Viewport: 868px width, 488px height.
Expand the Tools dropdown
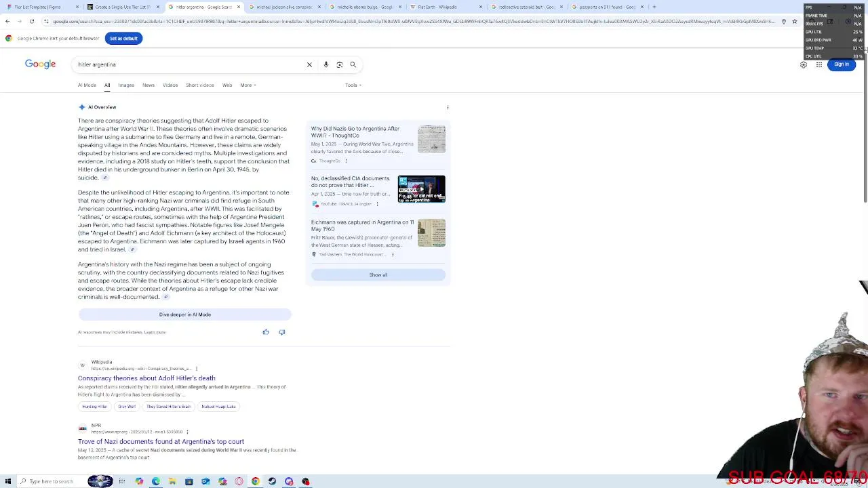pos(353,85)
